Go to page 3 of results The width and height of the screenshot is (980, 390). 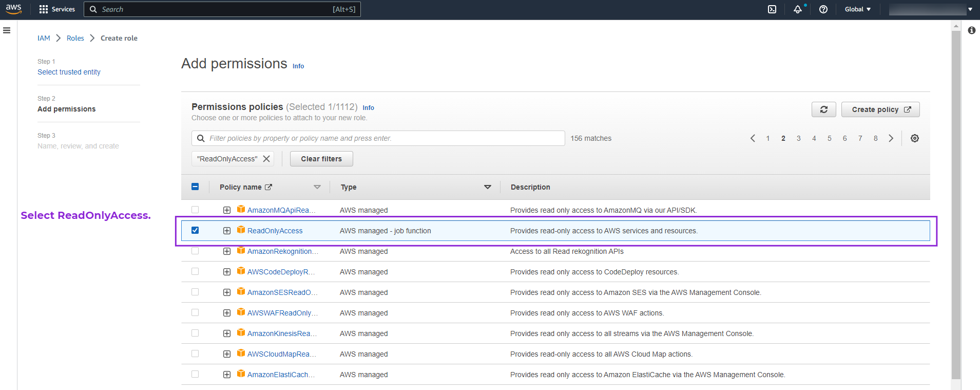(x=799, y=138)
